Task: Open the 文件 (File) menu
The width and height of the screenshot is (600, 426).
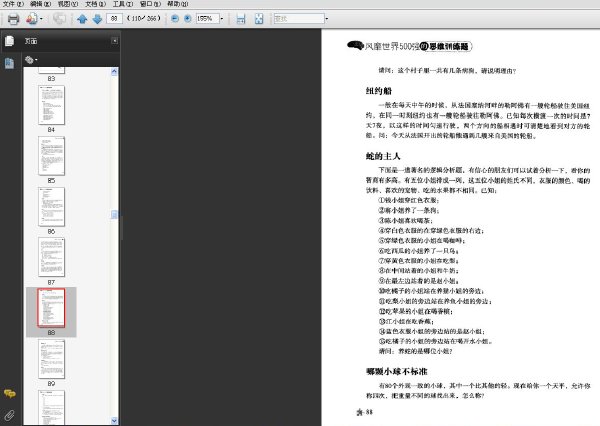Action: [x=13, y=4]
